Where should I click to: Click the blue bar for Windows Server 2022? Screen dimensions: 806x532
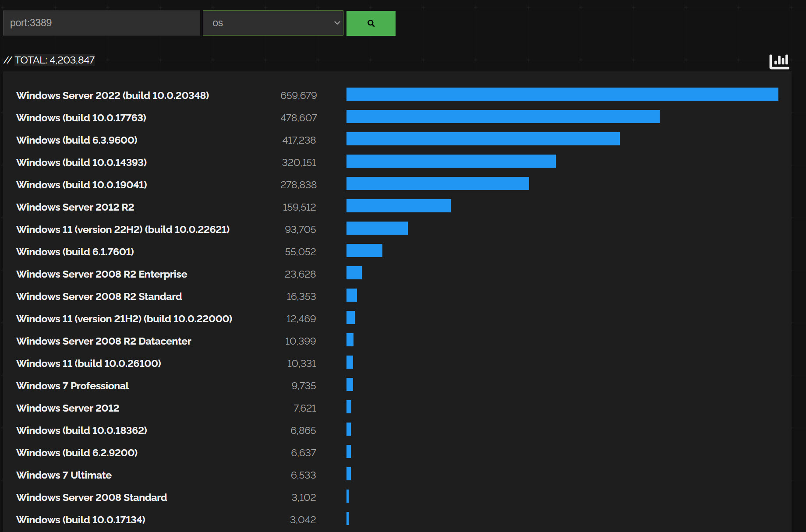(x=562, y=94)
